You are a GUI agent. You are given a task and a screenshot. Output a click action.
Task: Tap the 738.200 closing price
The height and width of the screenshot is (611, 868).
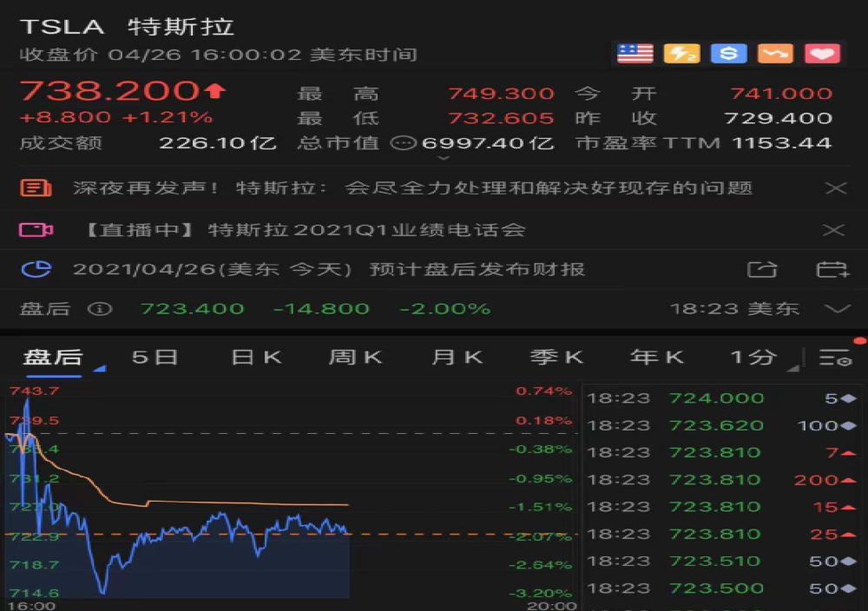tap(109, 91)
